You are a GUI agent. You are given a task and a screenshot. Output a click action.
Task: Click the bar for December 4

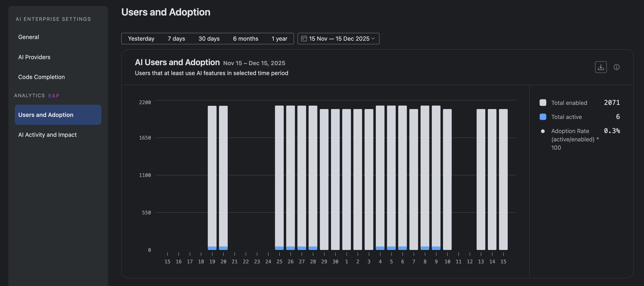pos(380,178)
